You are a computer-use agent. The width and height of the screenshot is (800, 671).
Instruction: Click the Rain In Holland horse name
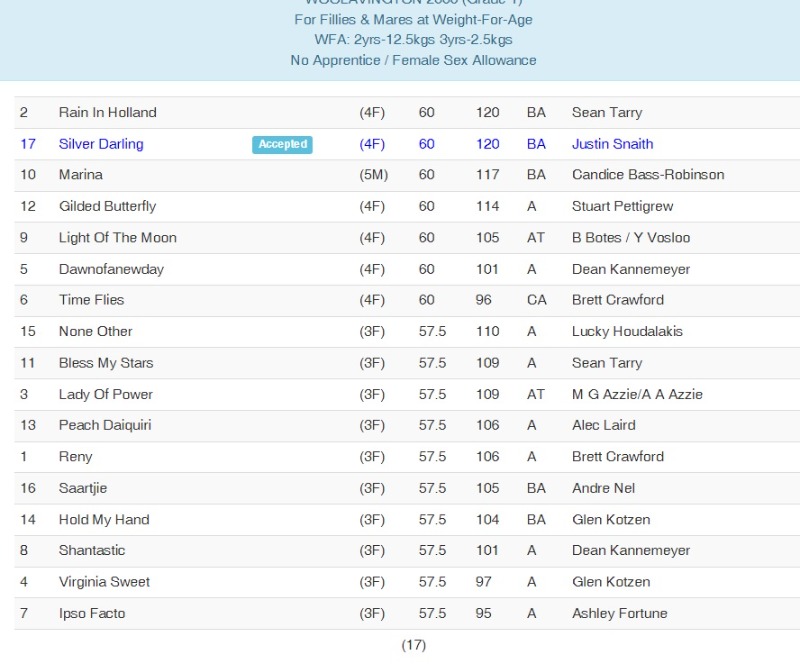(x=107, y=113)
